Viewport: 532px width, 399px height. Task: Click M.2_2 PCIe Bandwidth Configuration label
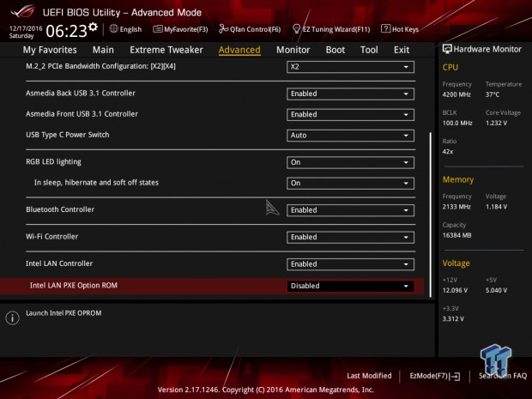(x=100, y=66)
